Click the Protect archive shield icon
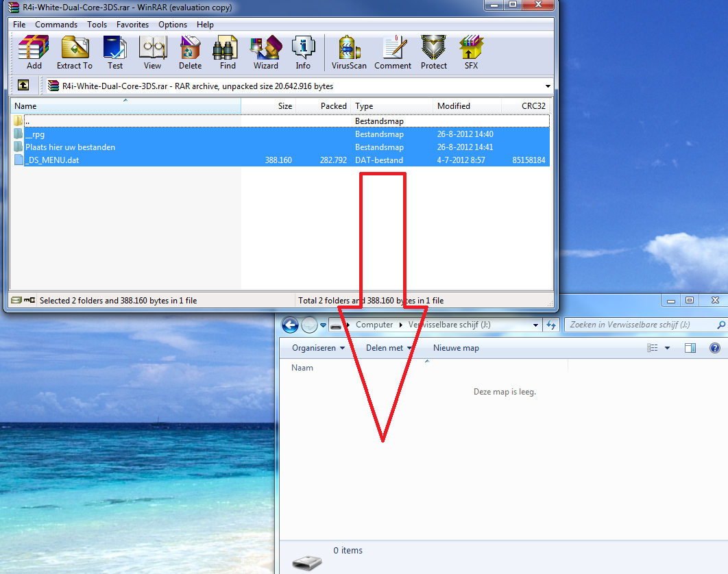 tap(434, 53)
